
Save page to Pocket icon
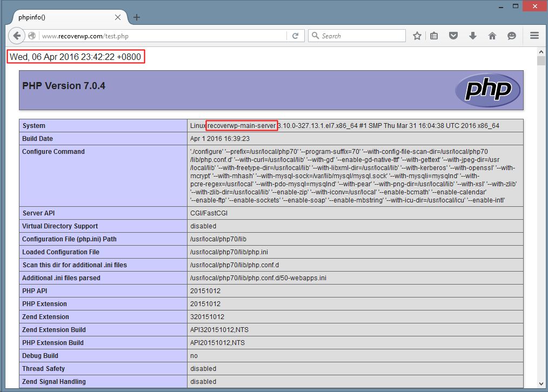453,36
